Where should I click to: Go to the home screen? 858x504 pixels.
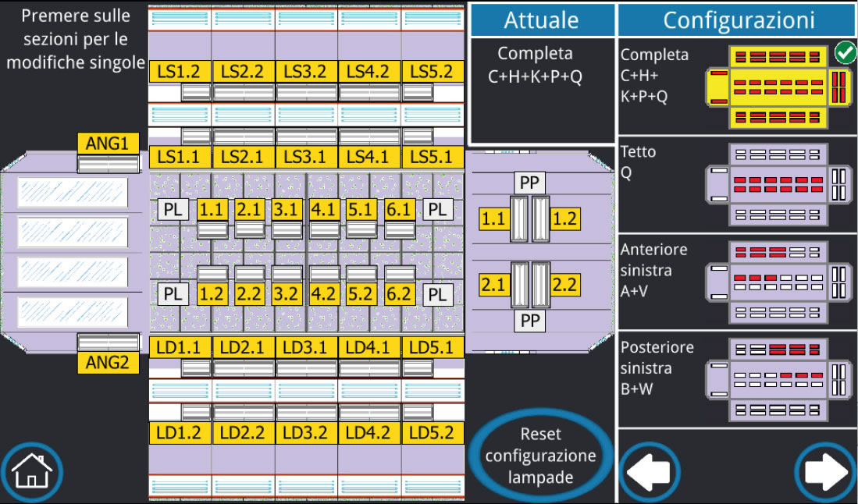[31, 472]
